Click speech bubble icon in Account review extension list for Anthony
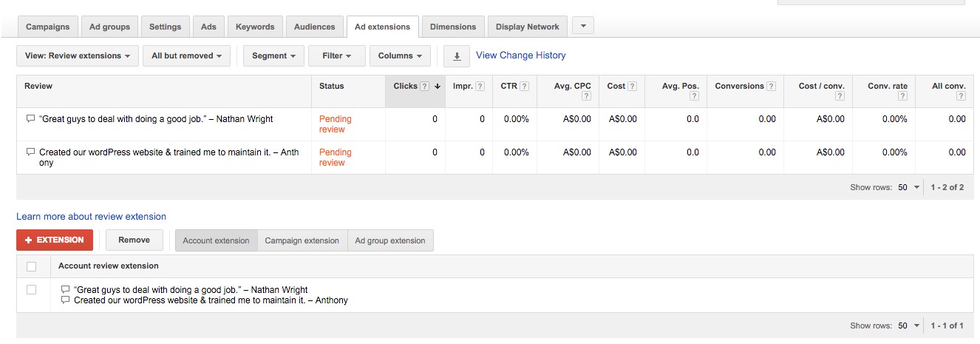Viewport: 980px width, 344px height. 66,300
